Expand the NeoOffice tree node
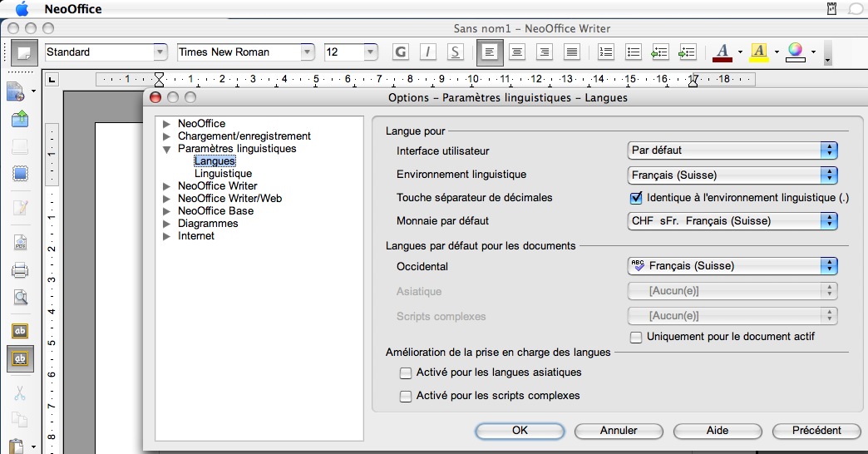The width and height of the screenshot is (868, 454). [x=166, y=124]
